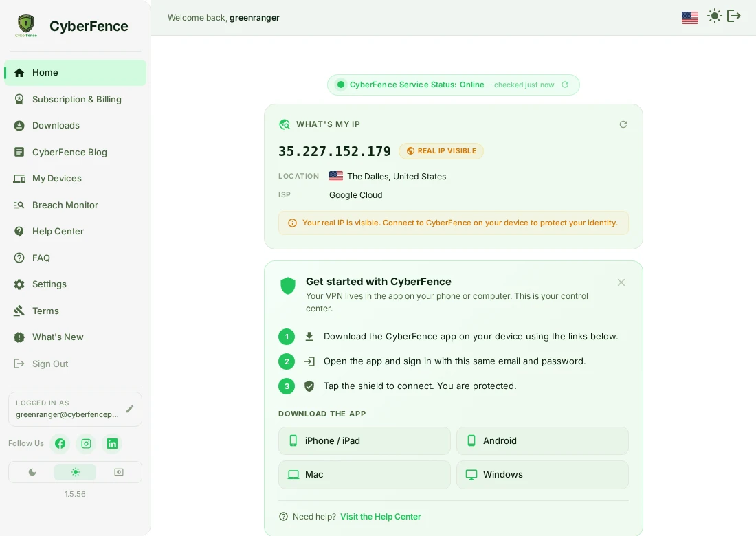Click the CyberFence brand name

coord(89,26)
